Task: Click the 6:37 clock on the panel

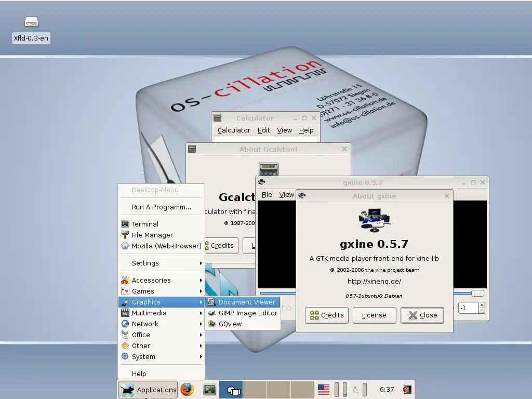Action: click(x=387, y=390)
